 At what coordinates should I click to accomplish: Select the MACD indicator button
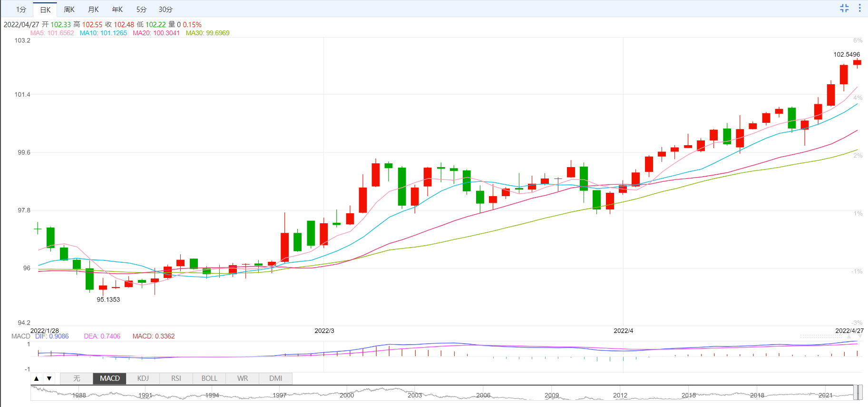110,378
